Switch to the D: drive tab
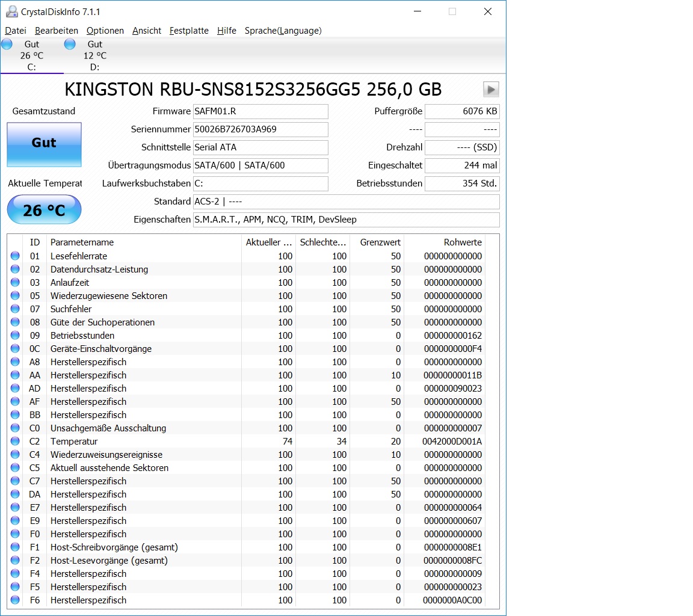This screenshot has height=616, width=693. point(94,55)
